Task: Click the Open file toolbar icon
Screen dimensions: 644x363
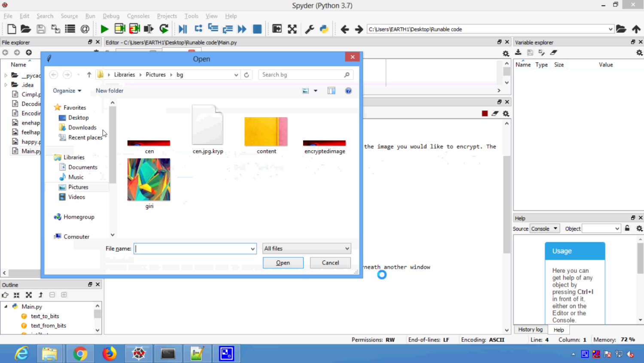Action: pyautogui.click(x=26, y=29)
